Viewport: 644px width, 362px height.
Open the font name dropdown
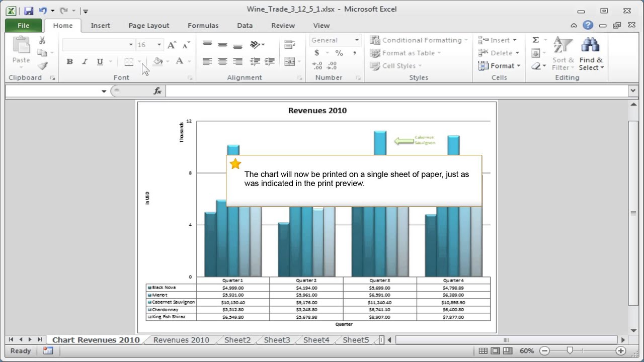pos(131,45)
